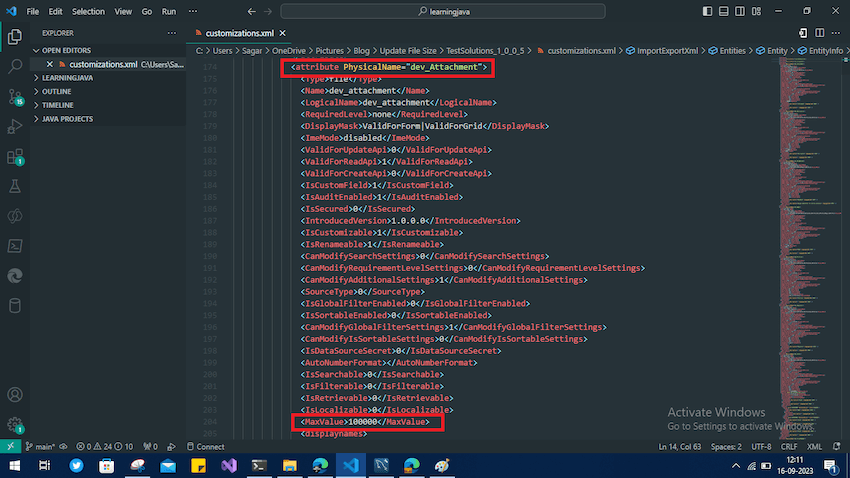
Task: Open the ImportExportXml breadcrumb dropdown
Action: coord(667,50)
